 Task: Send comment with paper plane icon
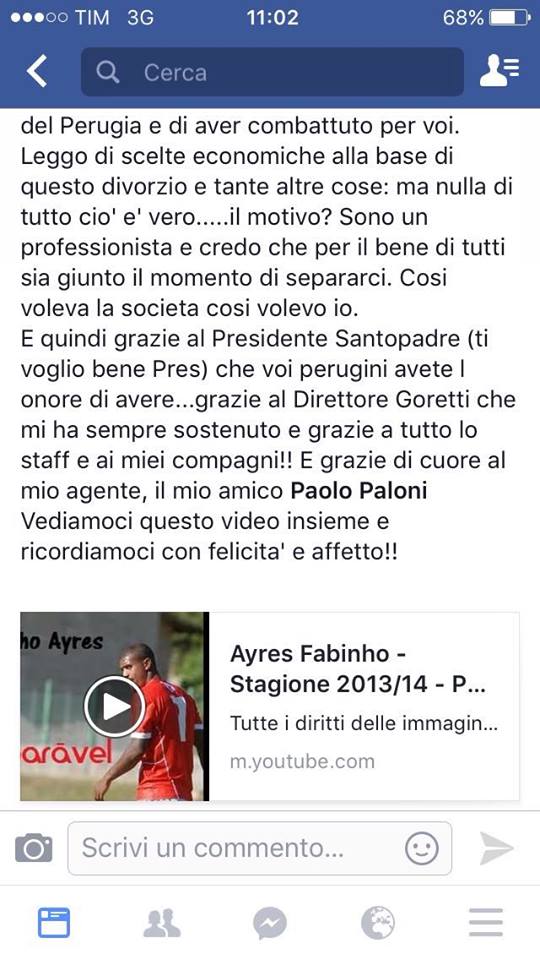(496, 848)
